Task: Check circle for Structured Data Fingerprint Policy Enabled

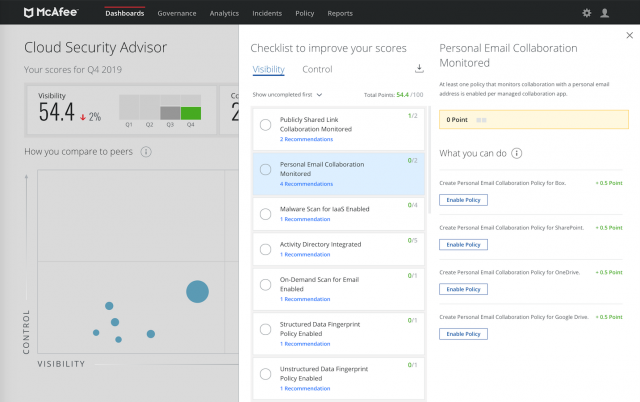Action: (x=265, y=329)
